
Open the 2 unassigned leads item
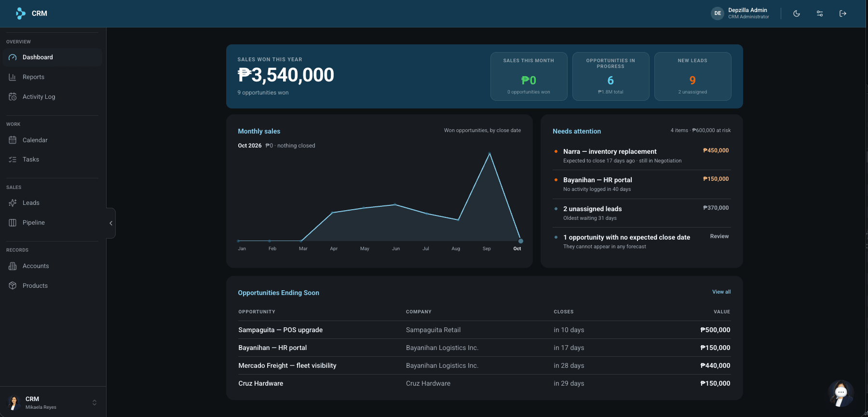641,213
